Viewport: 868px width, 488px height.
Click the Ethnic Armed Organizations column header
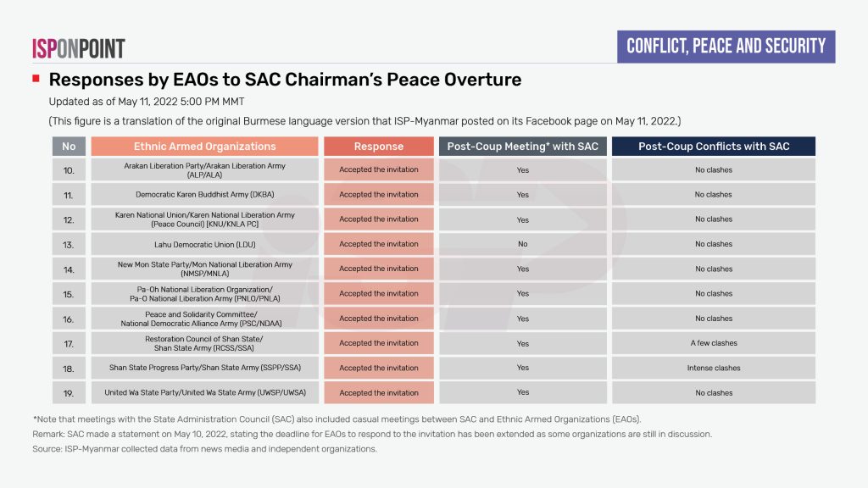click(x=204, y=147)
